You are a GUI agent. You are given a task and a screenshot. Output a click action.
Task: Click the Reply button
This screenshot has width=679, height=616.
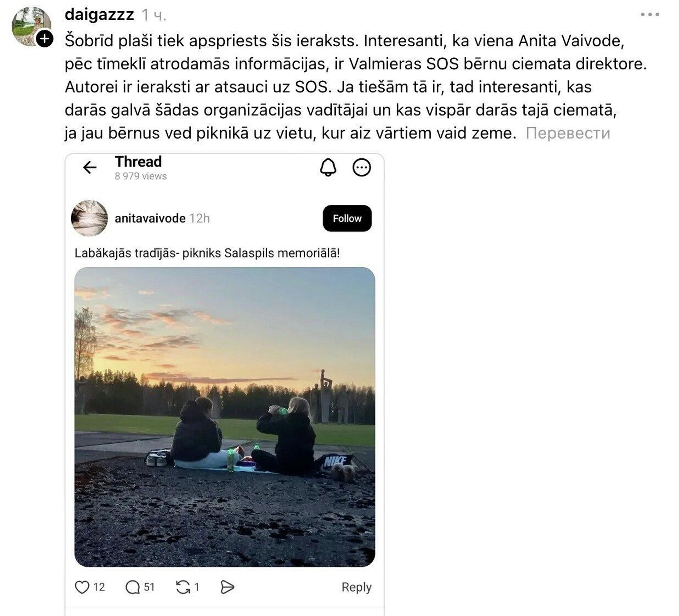356,587
